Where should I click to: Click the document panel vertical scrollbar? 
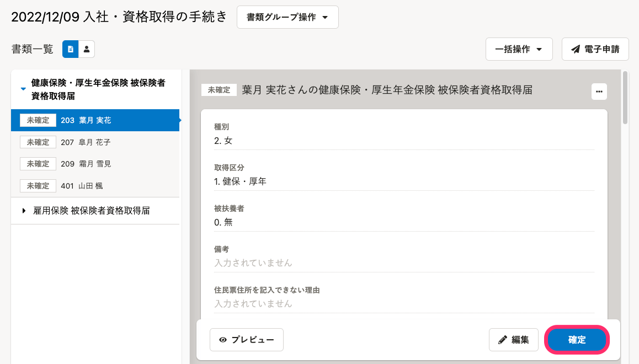coord(625,98)
